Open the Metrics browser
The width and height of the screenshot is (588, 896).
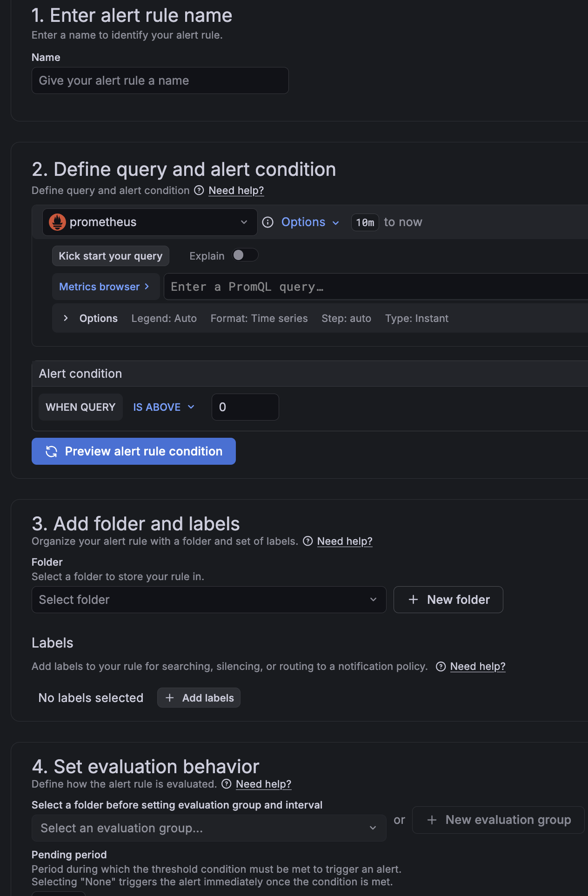pyautogui.click(x=106, y=287)
